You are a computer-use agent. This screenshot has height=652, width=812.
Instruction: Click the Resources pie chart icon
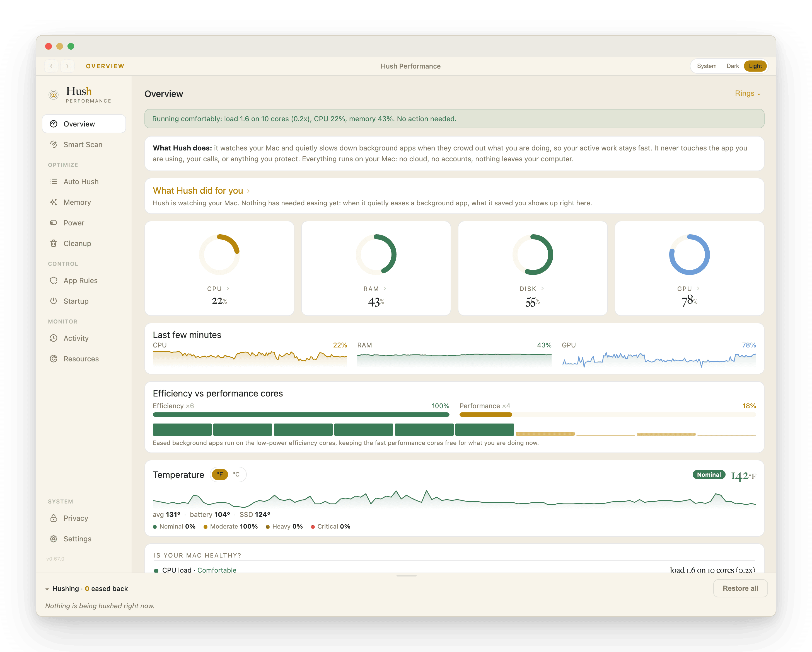tap(54, 359)
